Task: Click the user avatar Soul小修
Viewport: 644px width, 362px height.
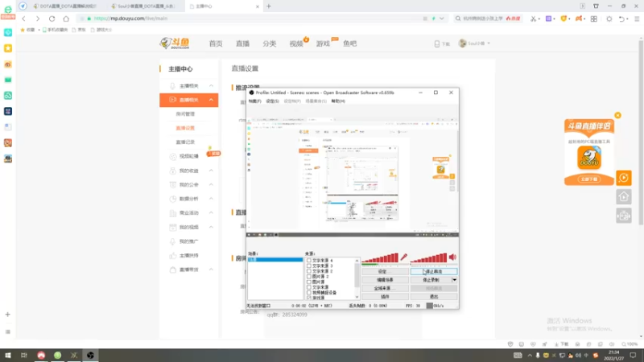Action: [462, 43]
